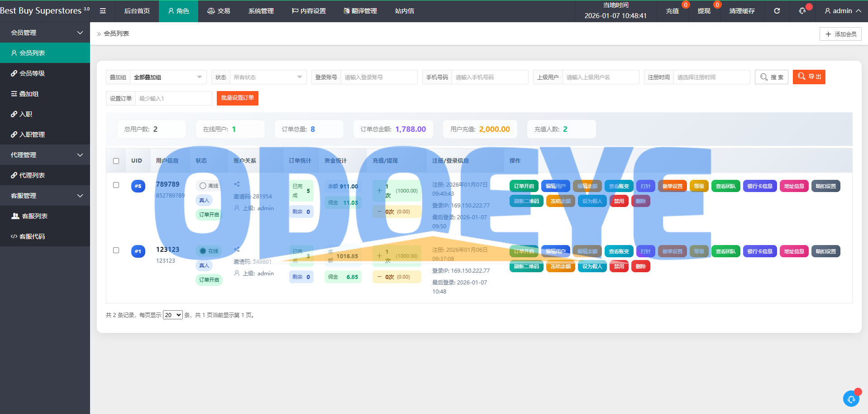The image size is (868, 414).
Task: Select 会员等级 in the sidebar
Action: pos(32,73)
